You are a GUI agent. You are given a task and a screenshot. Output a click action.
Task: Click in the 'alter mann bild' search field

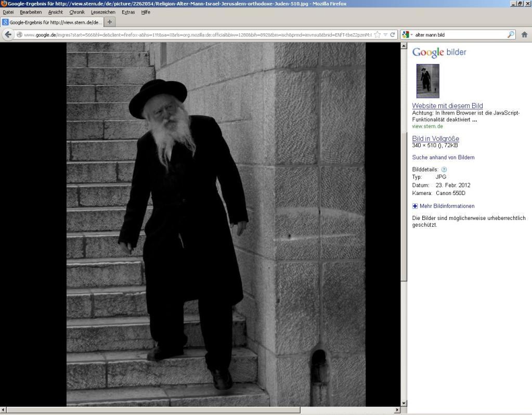[458, 35]
